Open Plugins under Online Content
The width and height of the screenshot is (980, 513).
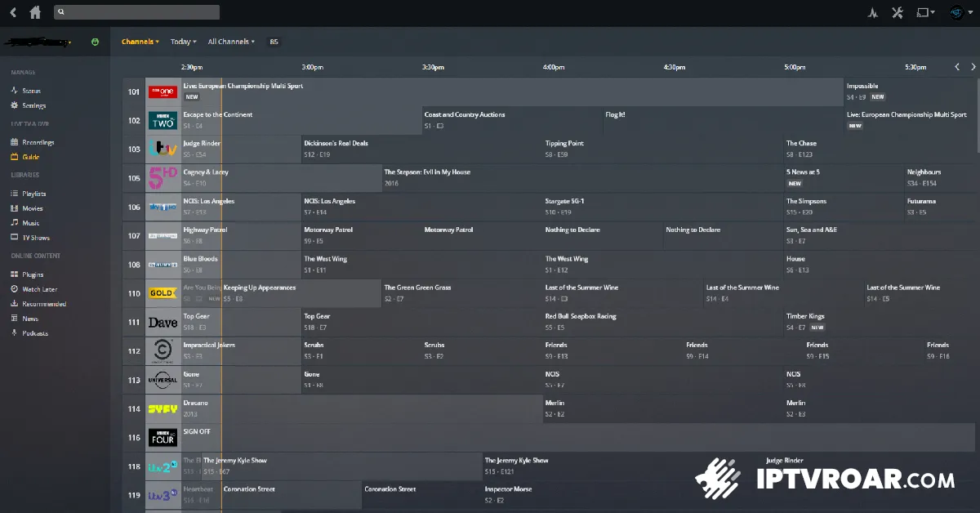click(x=33, y=274)
